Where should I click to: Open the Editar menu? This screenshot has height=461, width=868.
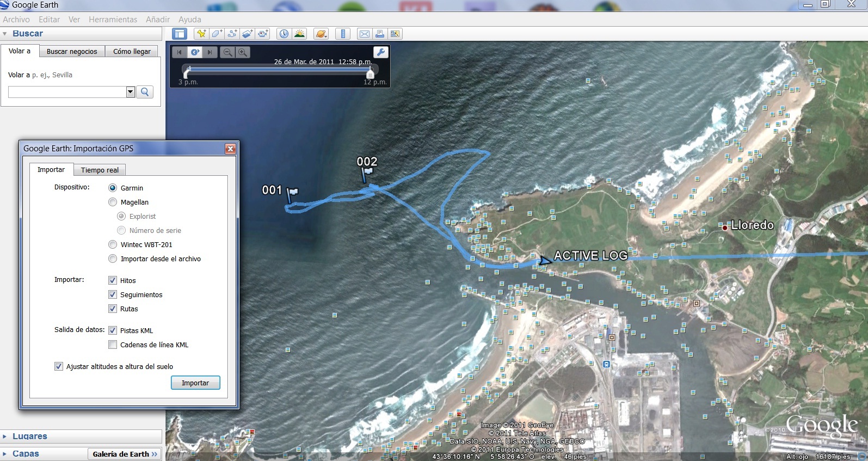click(49, 20)
